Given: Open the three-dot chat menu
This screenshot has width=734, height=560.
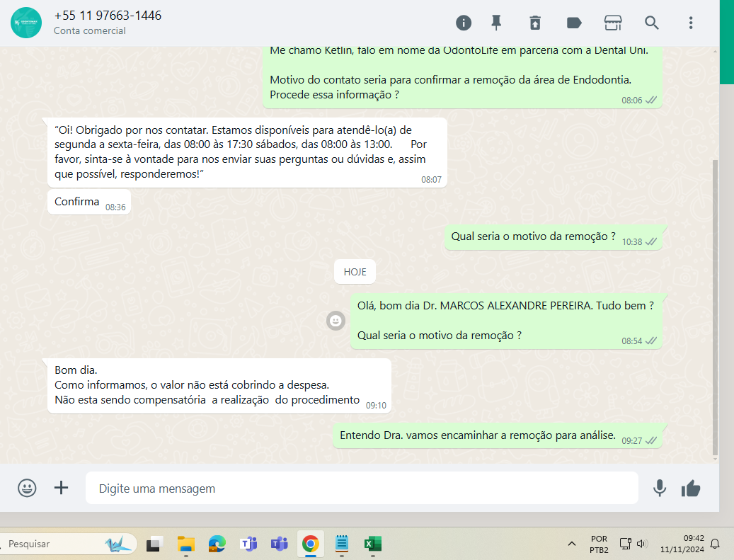Looking at the screenshot, I should 690,23.
